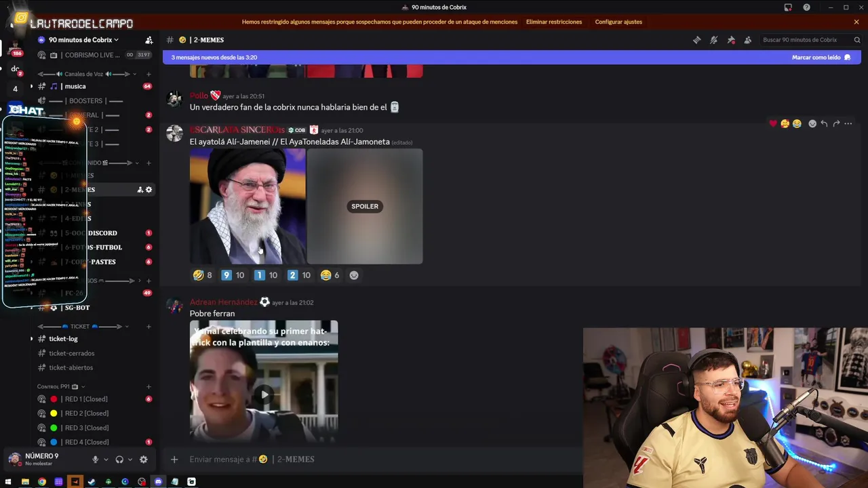Open audio output options chevron
The width and height of the screenshot is (868, 488).
point(130,460)
